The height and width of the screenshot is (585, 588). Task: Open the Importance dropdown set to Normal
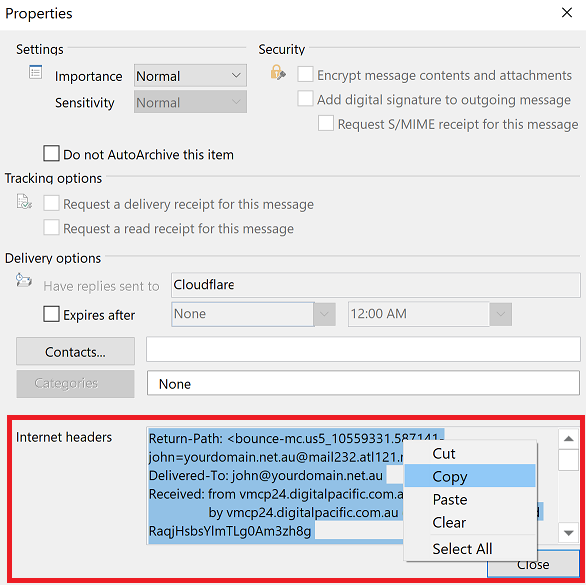(190, 76)
